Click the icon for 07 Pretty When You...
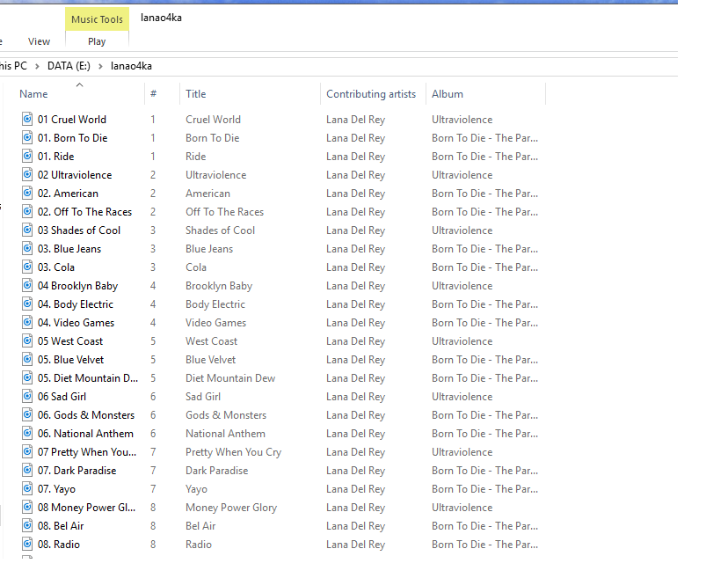The image size is (728, 578). [27, 451]
